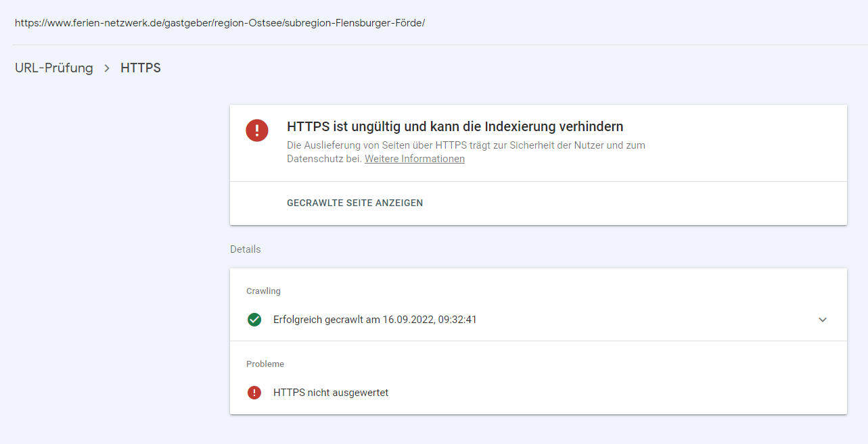Expand the Crawling details chevron
Viewport: 868px width, 444px height.
click(823, 320)
